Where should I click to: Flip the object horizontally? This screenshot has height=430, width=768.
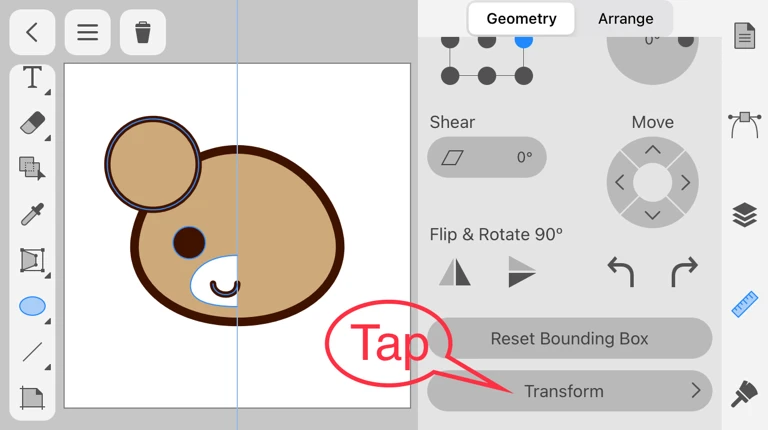pyautogui.click(x=455, y=271)
